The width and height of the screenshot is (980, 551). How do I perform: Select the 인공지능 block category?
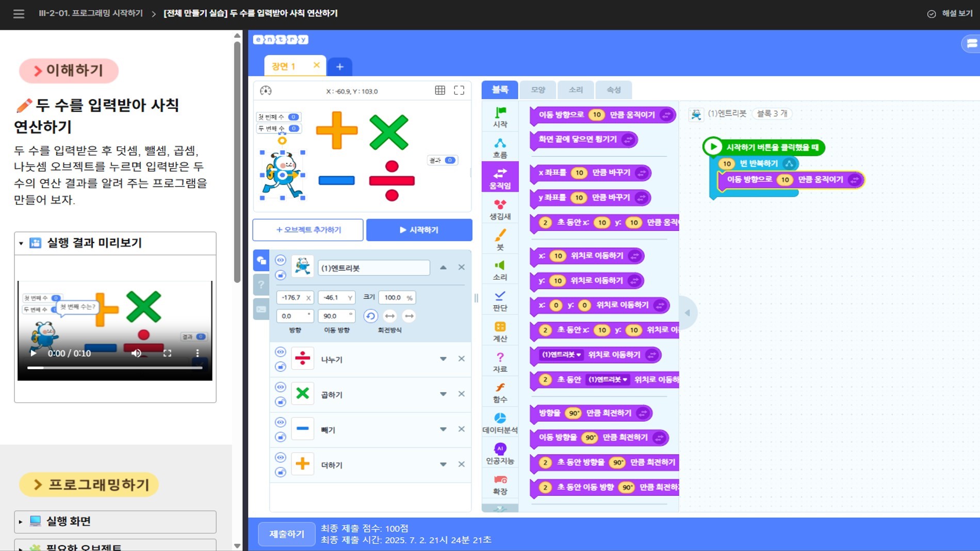click(x=500, y=454)
